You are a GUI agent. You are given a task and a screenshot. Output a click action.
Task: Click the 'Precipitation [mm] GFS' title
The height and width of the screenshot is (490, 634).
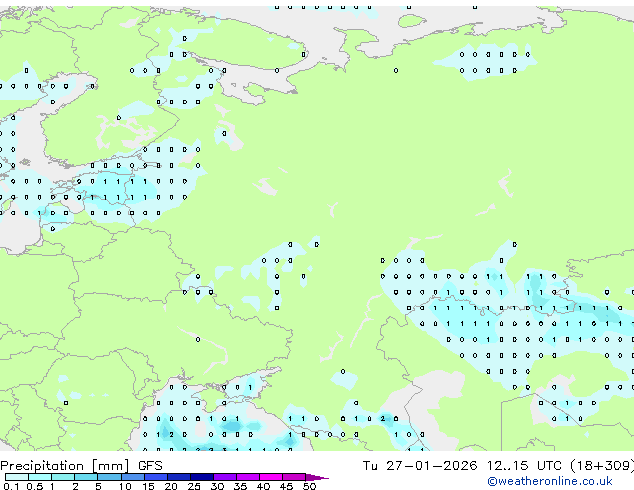point(81,466)
